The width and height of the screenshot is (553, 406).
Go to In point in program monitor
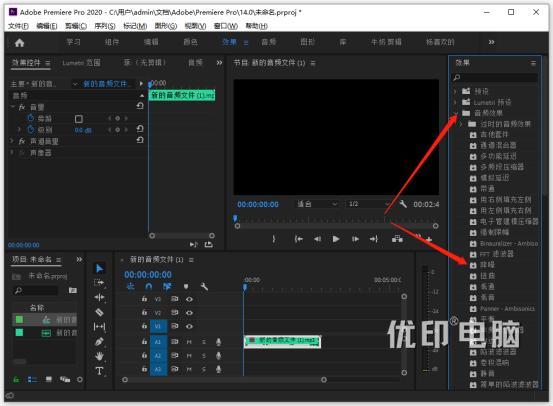click(x=298, y=239)
